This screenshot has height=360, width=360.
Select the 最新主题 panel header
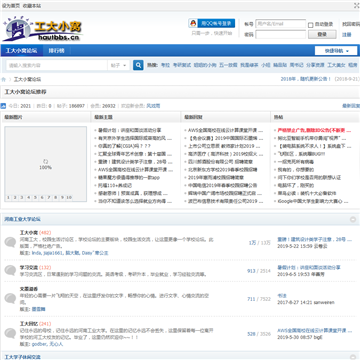[103, 117]
